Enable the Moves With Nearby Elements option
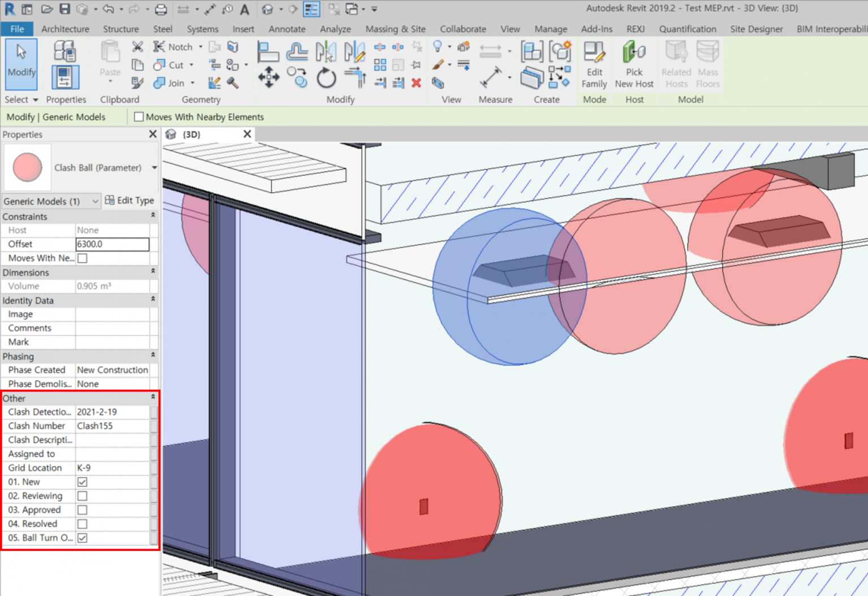 (138, 117)
